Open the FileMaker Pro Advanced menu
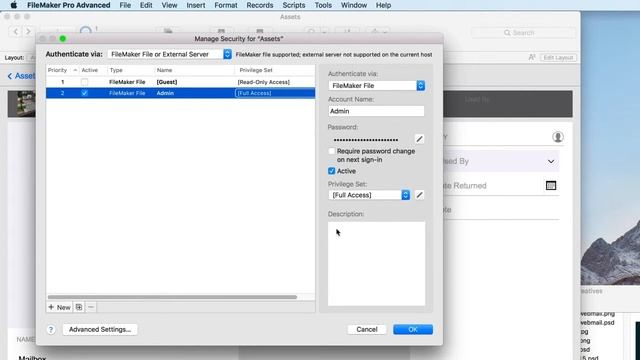The height and width of the screenshot is (360, 640). pyautogui.click(x=69, y=5)
